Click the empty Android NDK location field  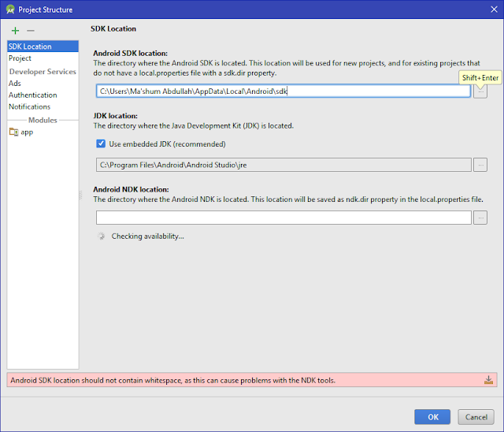pos(283,218)
